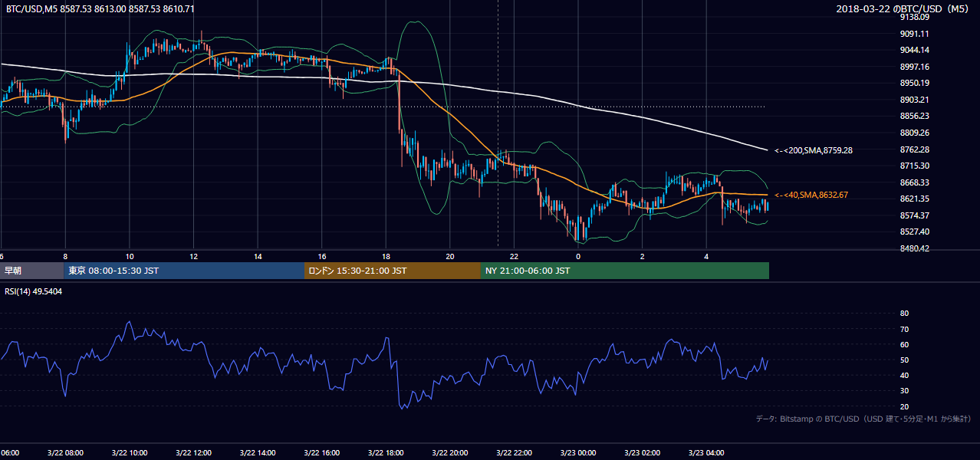Click the NY 21:00-06:00 JST session bar
The height and width of the screenshot is (460, 980).
(625, 271)
